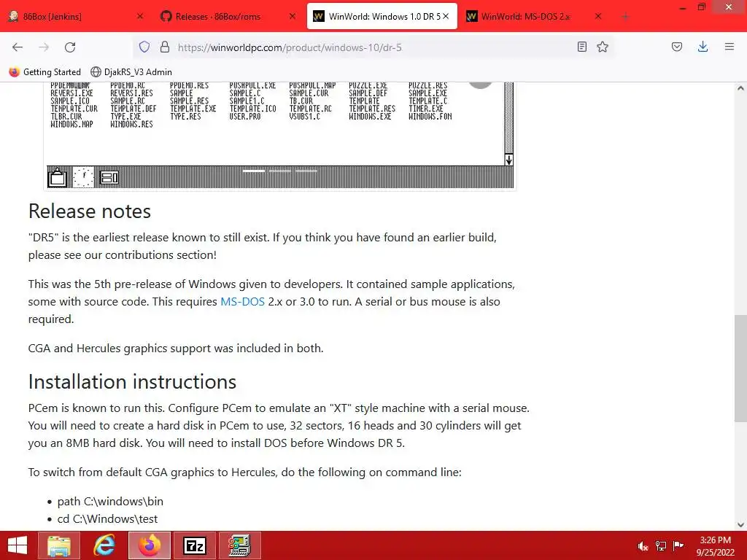This screenshot has height=560, width=747.
Task: Click the 'cd C:\Windows\test' list item
Action: [x=107, y=519]
